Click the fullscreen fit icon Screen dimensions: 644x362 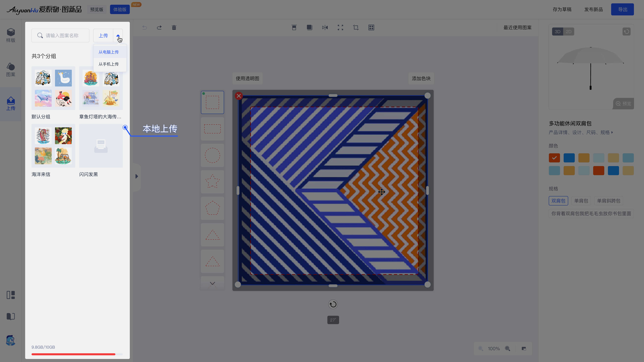(x=340, y=27)
